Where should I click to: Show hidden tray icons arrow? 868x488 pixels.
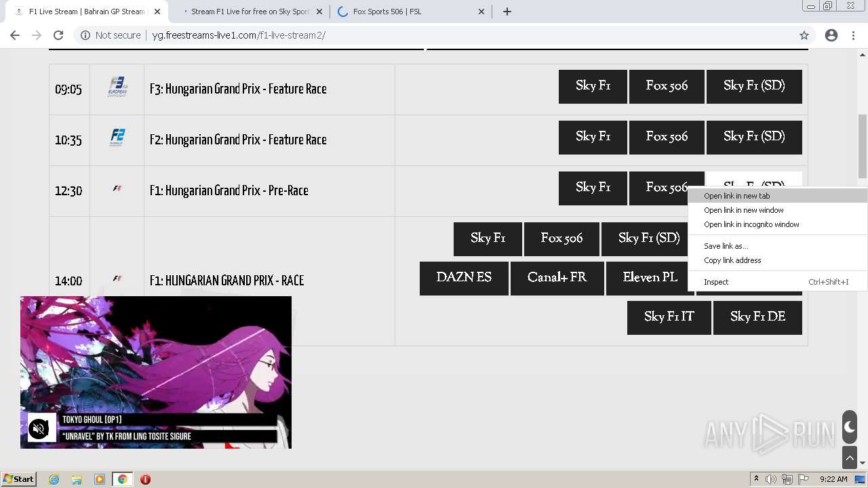(756, 479)
